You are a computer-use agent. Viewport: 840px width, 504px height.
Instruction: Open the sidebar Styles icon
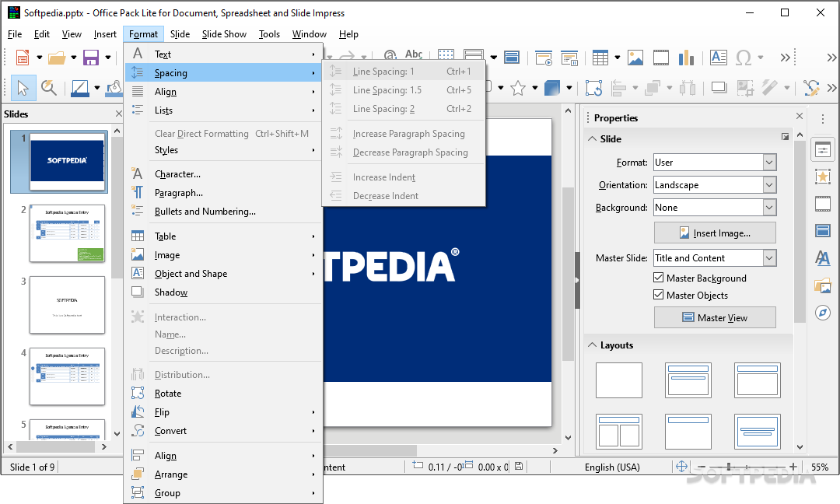pyautogui.click(x=823, y=258)
